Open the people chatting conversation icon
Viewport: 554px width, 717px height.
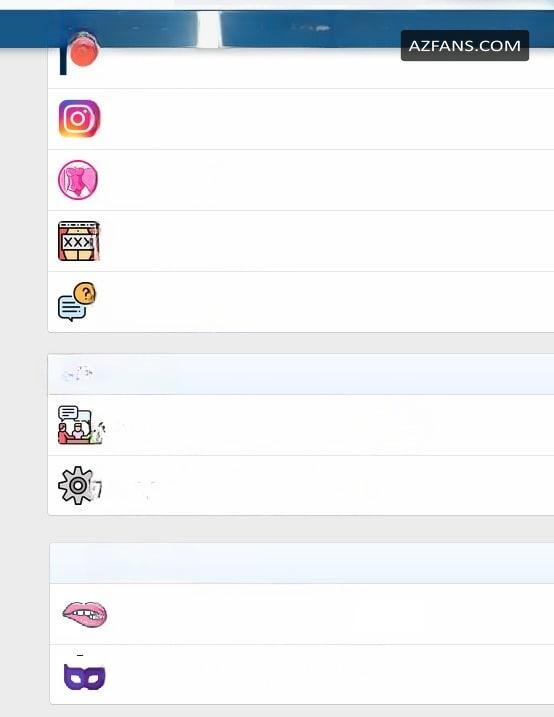(80, 425)
